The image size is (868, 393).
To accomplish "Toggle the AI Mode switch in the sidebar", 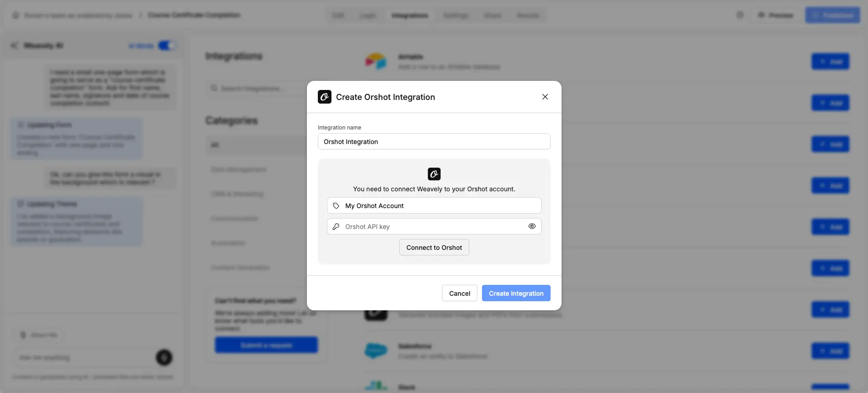I will click(x=167, y=45).
